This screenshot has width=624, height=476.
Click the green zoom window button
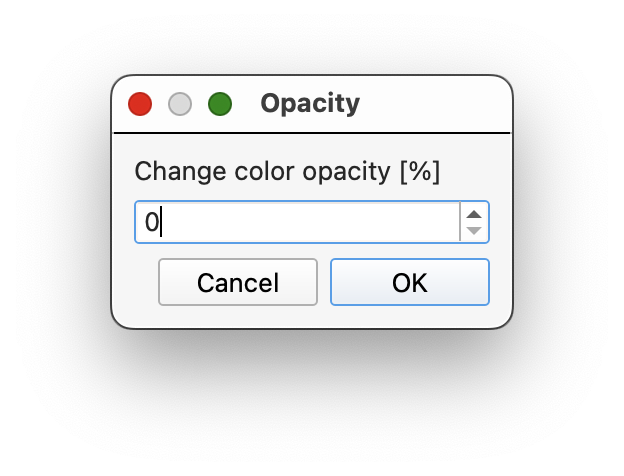220,104
